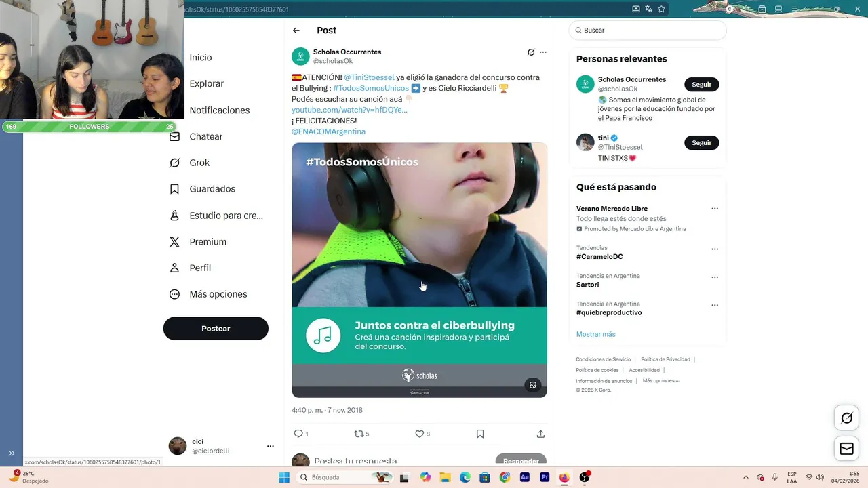Show hidden tray icons chevron
This screenshot has width=868, height=488.
point(746,477)
